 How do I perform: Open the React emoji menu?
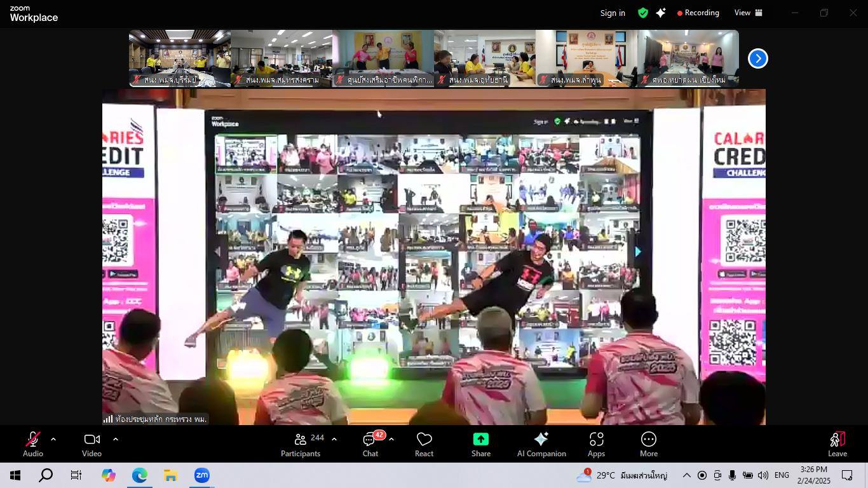point(424,444)
